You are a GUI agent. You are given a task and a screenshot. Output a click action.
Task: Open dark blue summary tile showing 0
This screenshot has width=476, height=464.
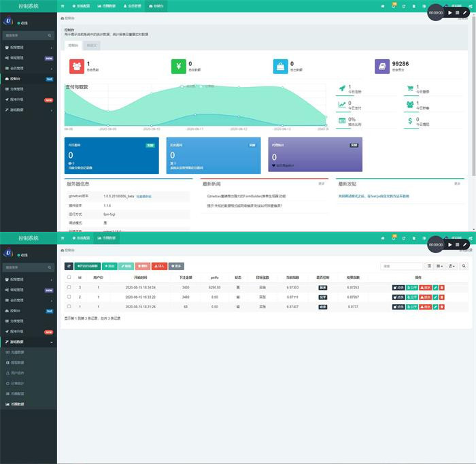112,156
